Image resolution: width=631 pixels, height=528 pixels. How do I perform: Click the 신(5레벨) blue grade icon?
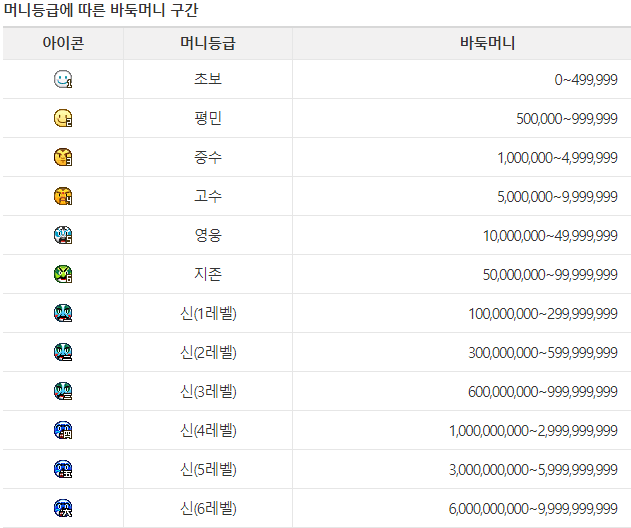pos(63,470)
